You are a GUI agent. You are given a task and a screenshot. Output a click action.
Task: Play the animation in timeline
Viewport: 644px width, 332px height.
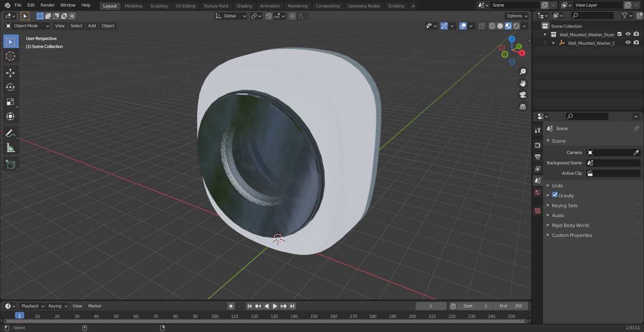coord(275,306)
